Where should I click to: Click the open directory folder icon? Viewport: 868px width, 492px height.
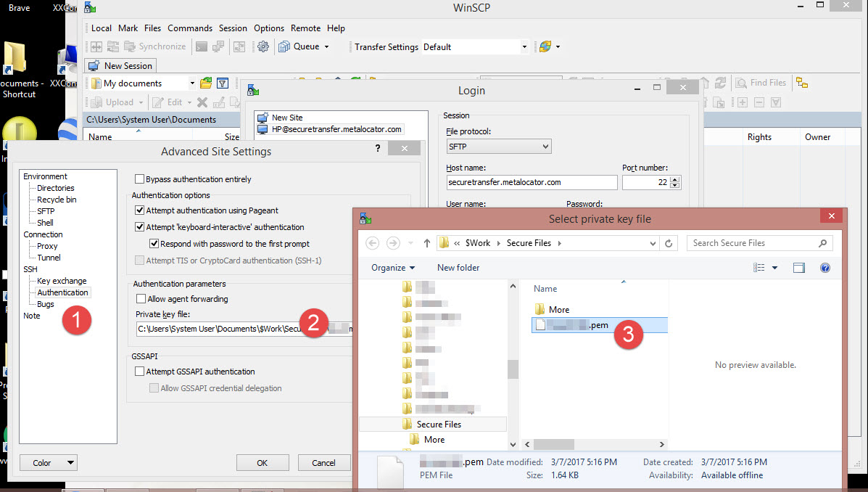point(206,83)
